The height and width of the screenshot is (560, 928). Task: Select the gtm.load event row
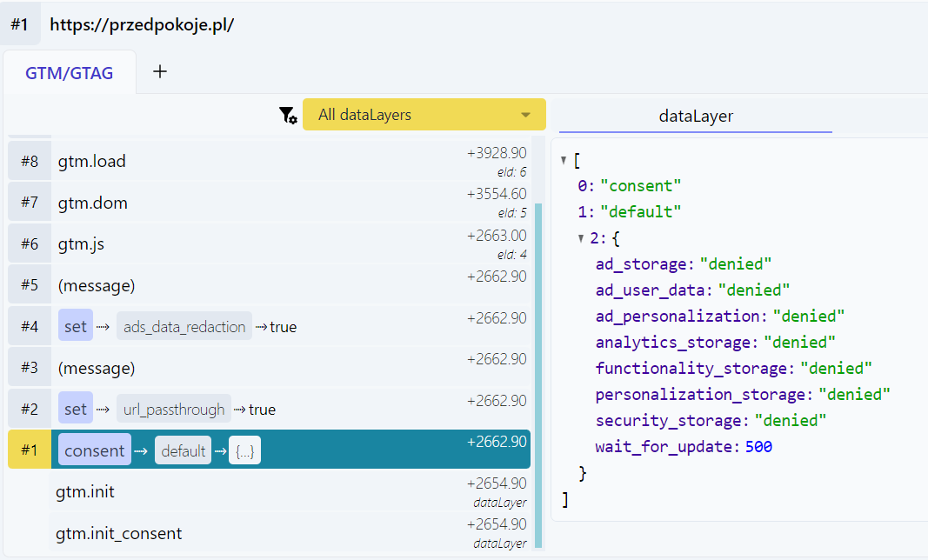[x=261, y=161]
